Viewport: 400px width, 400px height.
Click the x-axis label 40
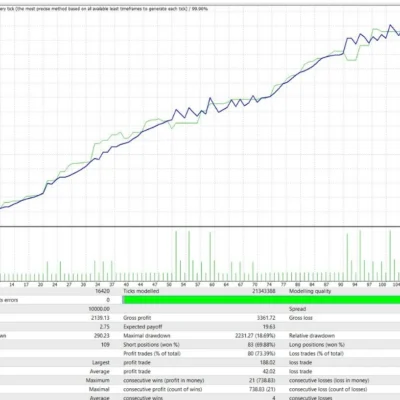(126, 285)
